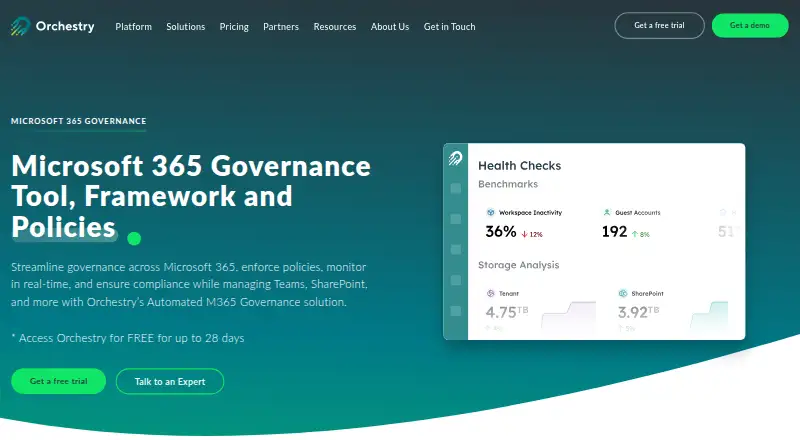Click the Tenant storage icon
This screenshot has height=440, width=800.
click(x=490, y=294)
